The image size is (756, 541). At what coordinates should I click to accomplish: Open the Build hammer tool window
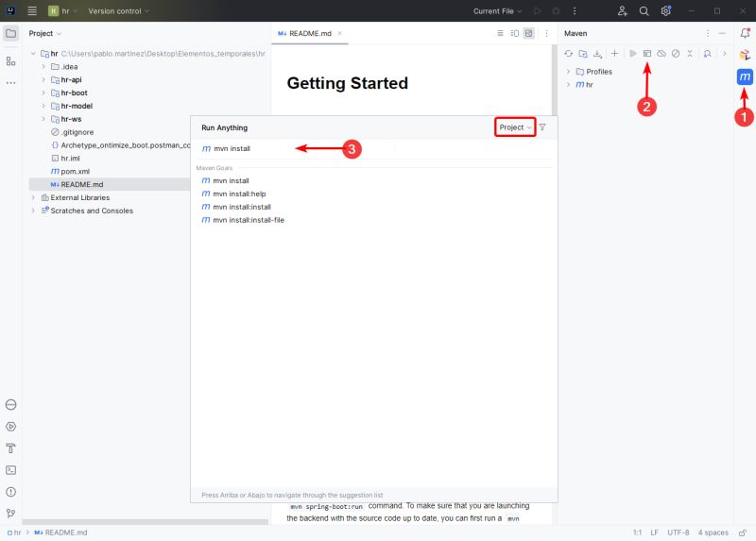[x=10, y=448]
